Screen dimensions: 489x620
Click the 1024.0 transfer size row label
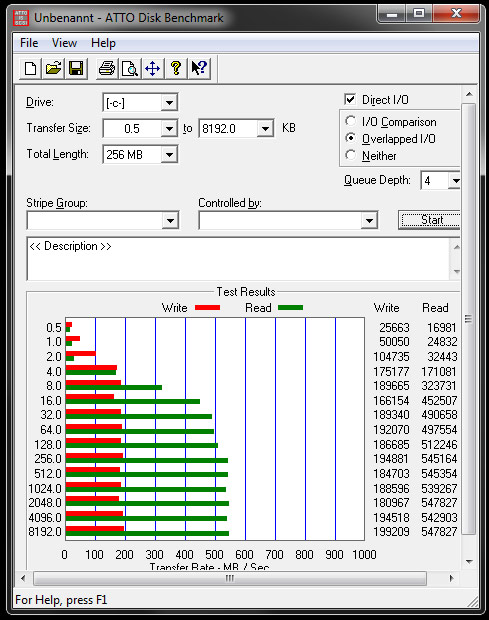coord(45,489)
